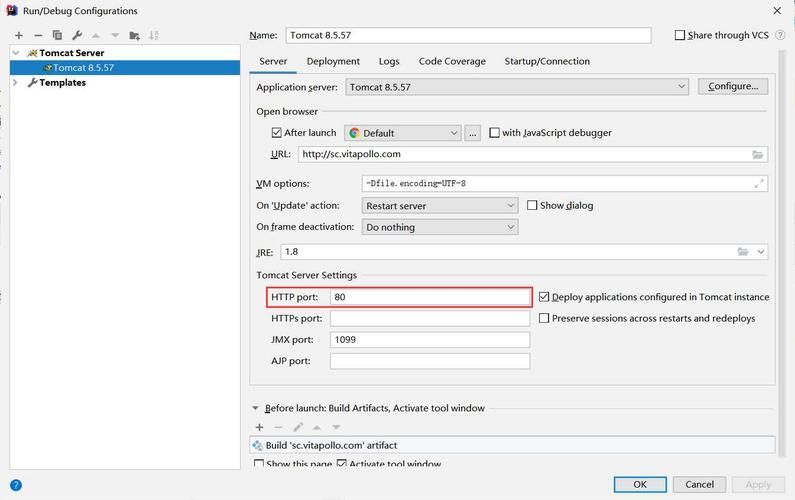This screenshot has height=500, width=795.
Task: Add a new run configuration
Action: click(x=19, y=35)
